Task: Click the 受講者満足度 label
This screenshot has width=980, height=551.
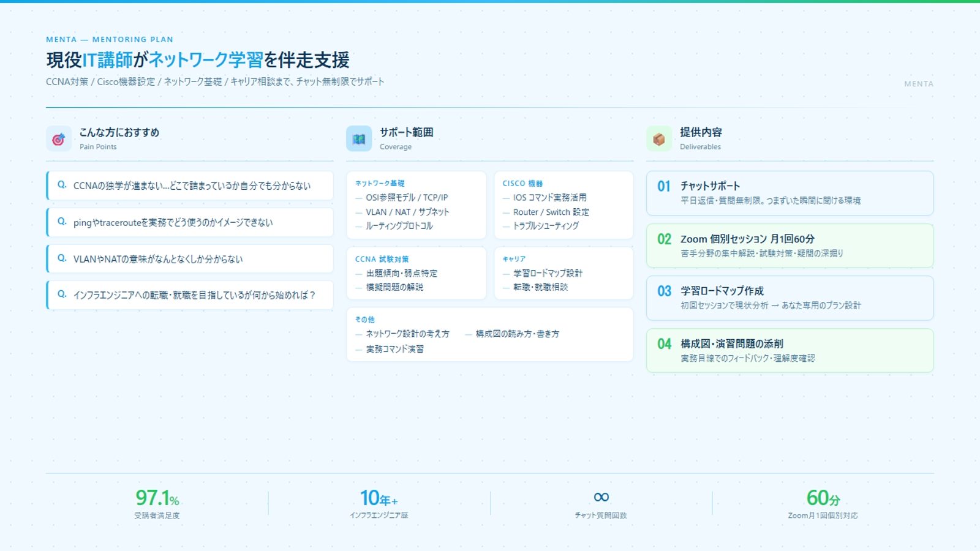Action: click(157, 515)
